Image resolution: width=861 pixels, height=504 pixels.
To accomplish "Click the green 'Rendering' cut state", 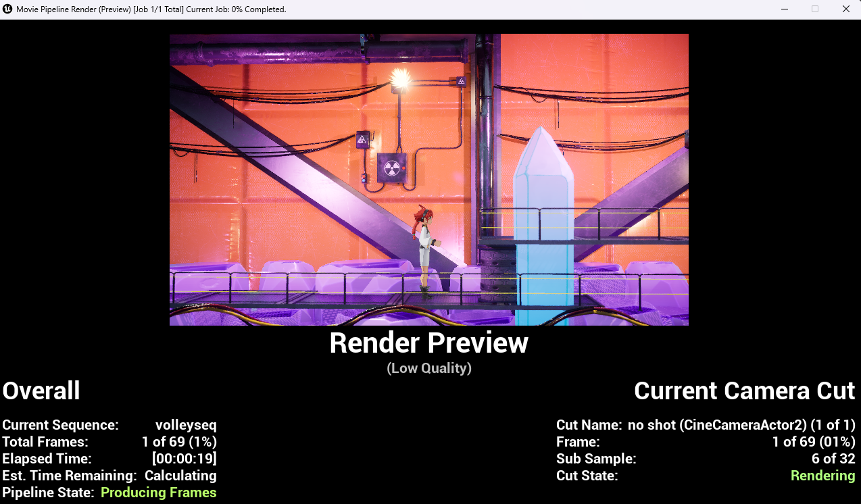I will pos(823,476).
